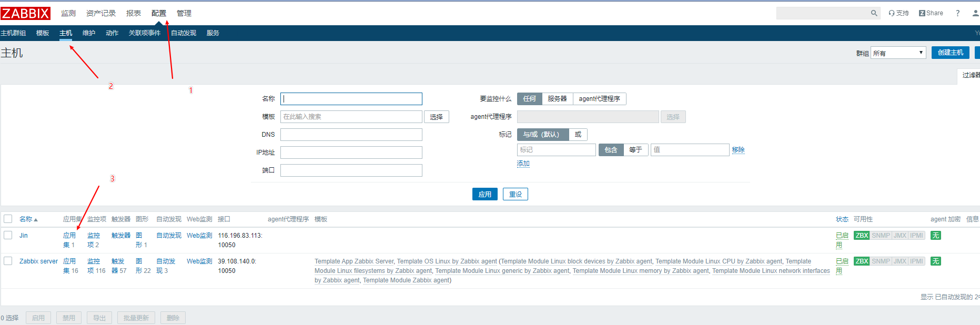980x325 pixels.
Task: Check the Jin host checkbox
Action: (x=8, y=235)
